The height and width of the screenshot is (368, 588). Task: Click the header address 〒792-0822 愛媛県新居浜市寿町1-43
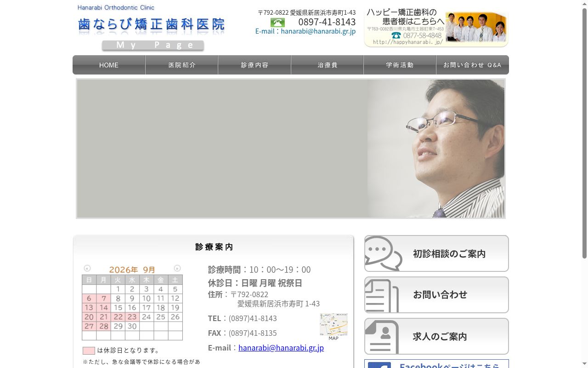[307, 12]
